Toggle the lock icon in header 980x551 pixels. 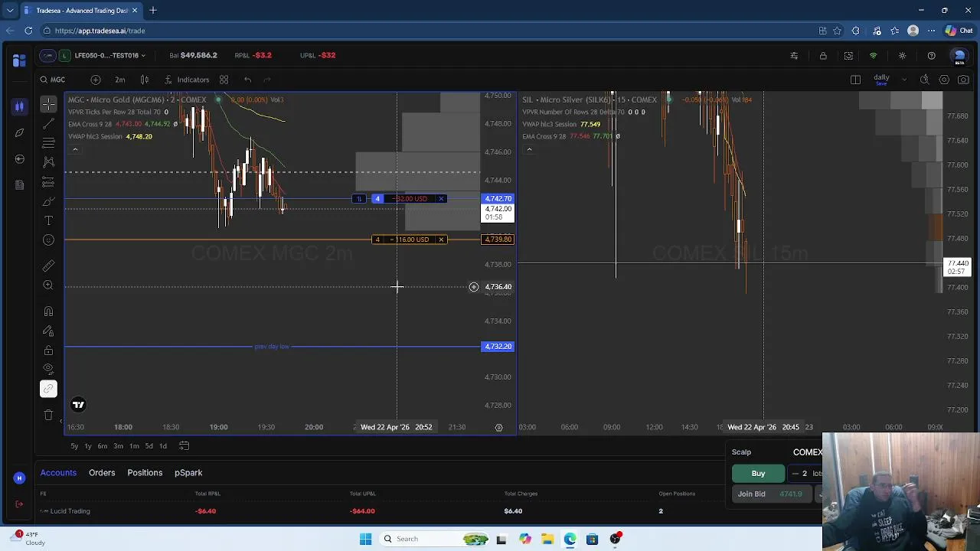pos(823,56)
